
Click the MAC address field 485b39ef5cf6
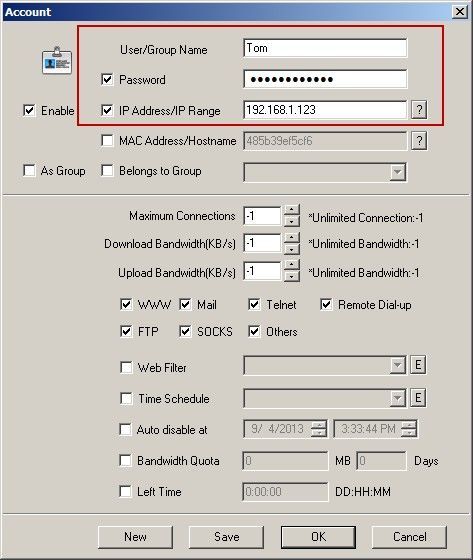[x=325, y=141]
